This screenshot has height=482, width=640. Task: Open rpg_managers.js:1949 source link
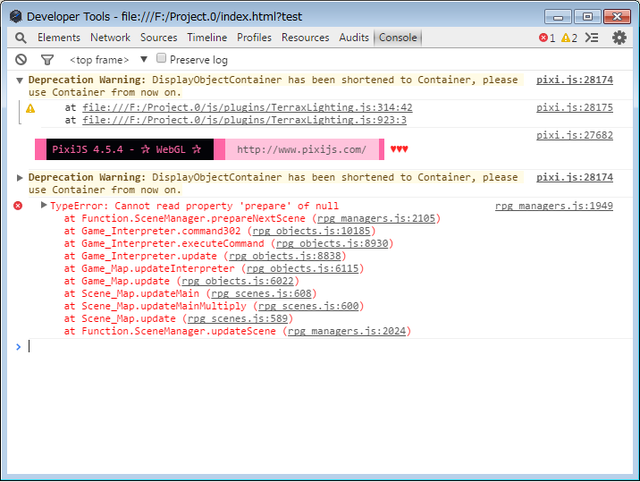pos(554,206)
